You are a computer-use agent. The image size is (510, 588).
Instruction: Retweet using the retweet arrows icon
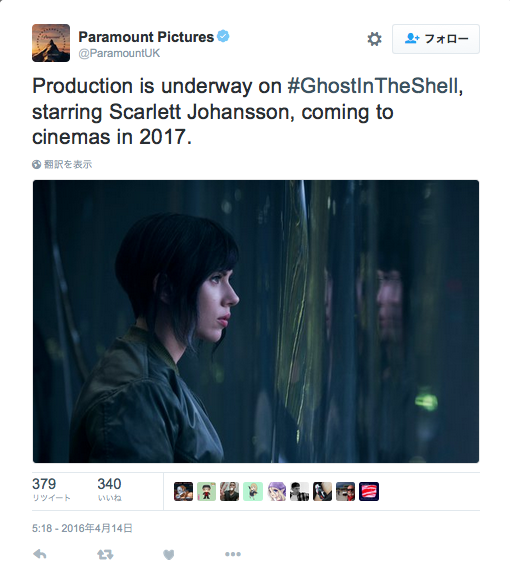coord(105,554)
